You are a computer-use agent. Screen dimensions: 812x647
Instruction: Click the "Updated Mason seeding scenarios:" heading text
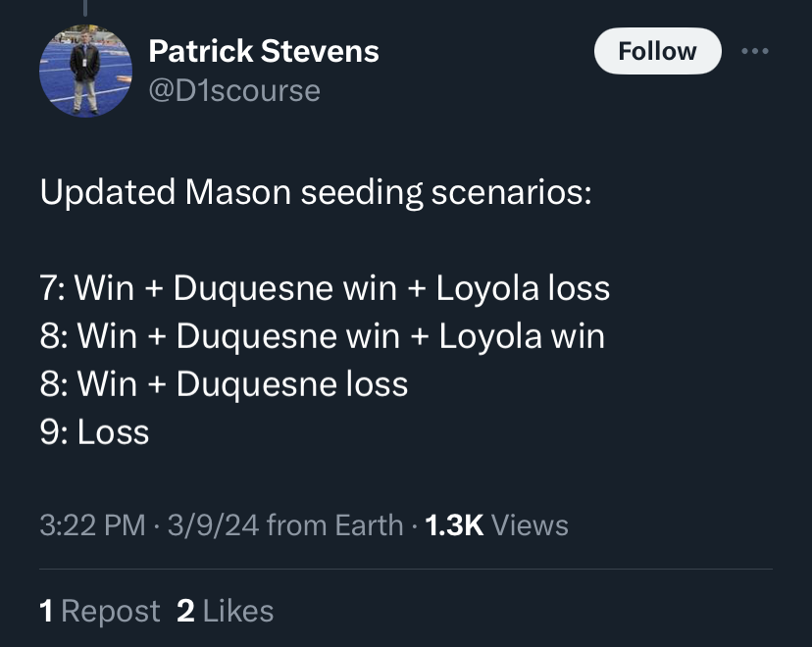click(x=316, y=192)
